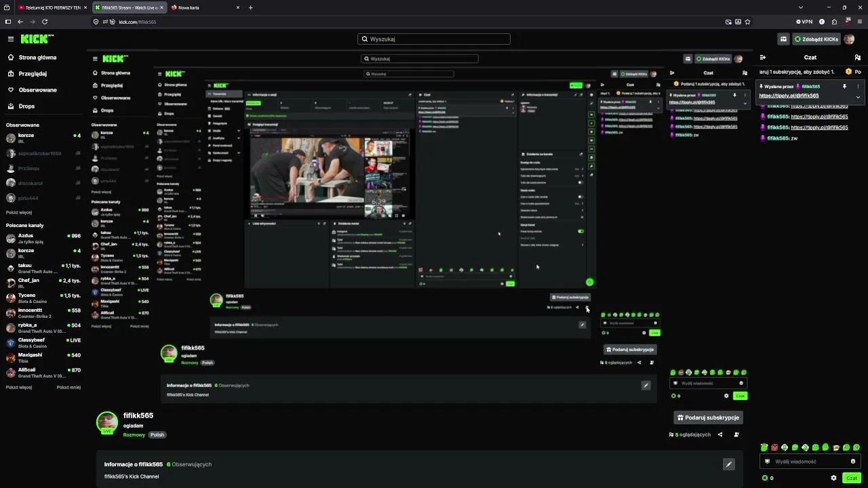Close the Nowa karta tab

pyautogui.click(x=238, y=7)
